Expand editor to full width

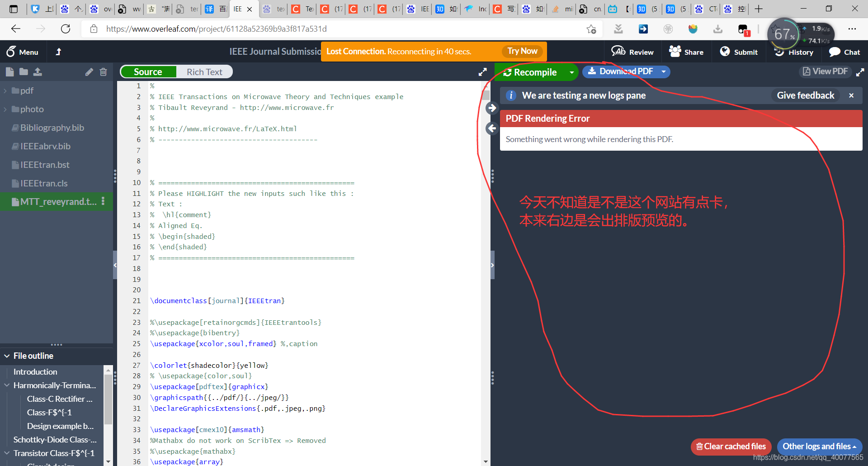tap(482, 72)
